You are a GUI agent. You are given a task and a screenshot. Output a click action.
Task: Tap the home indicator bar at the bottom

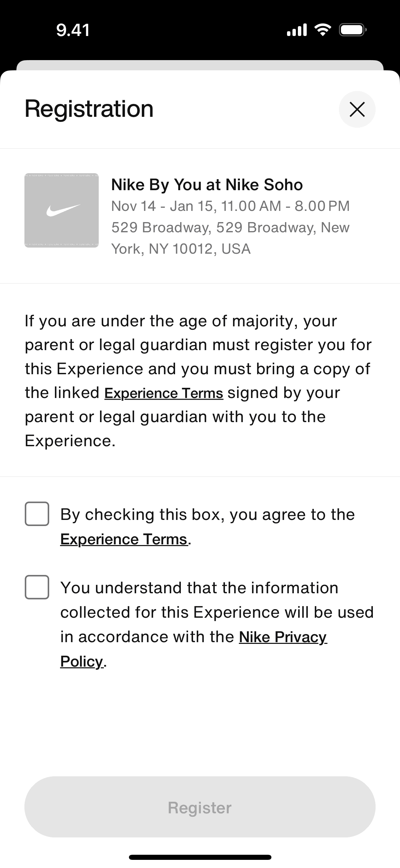(x=200, y=857)
